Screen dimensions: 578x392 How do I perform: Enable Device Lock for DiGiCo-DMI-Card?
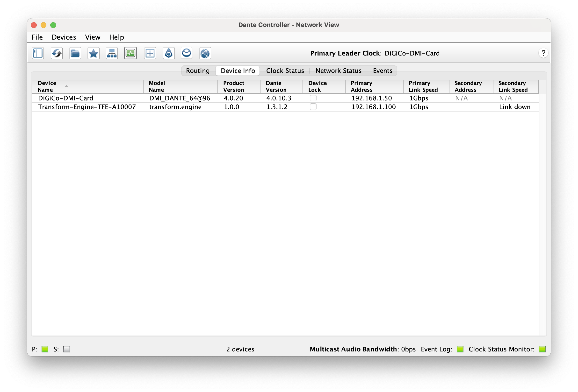(x=313, y=98)
